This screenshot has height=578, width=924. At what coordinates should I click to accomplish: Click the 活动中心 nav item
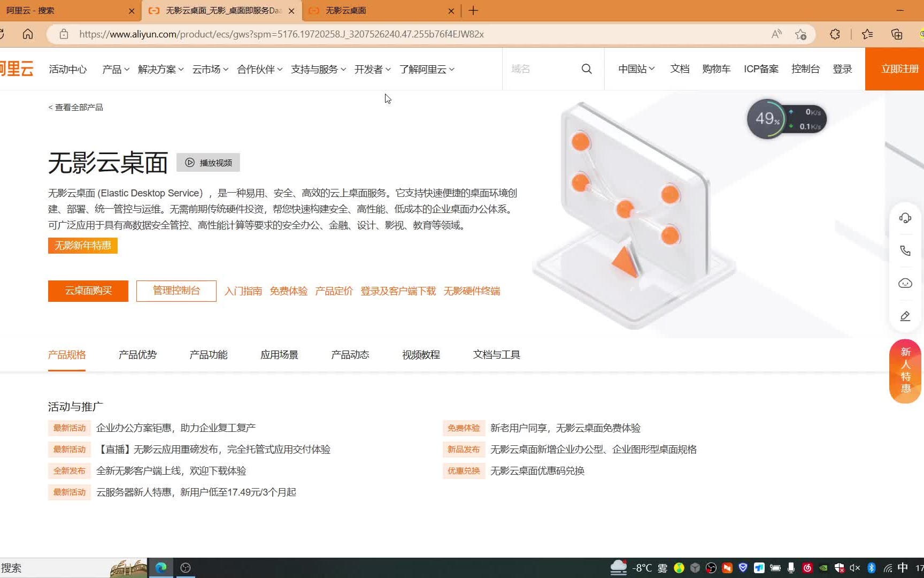pyautogui.click(x=68, y=69)
